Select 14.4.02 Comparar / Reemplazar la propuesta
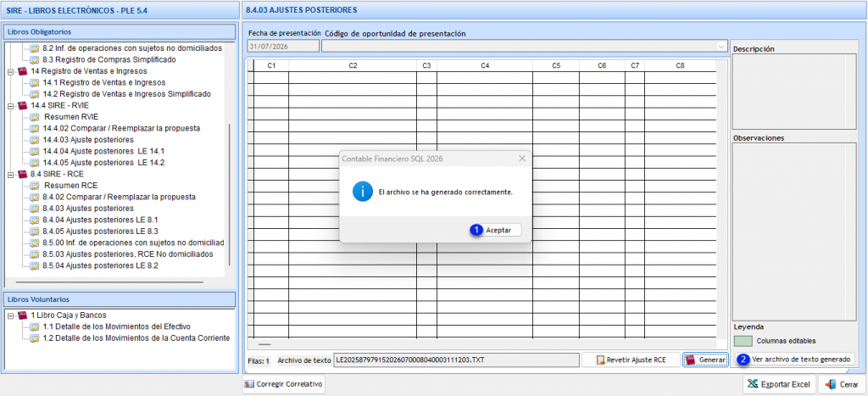This screenshot has height=396, width=868. [x=121, y=128]
